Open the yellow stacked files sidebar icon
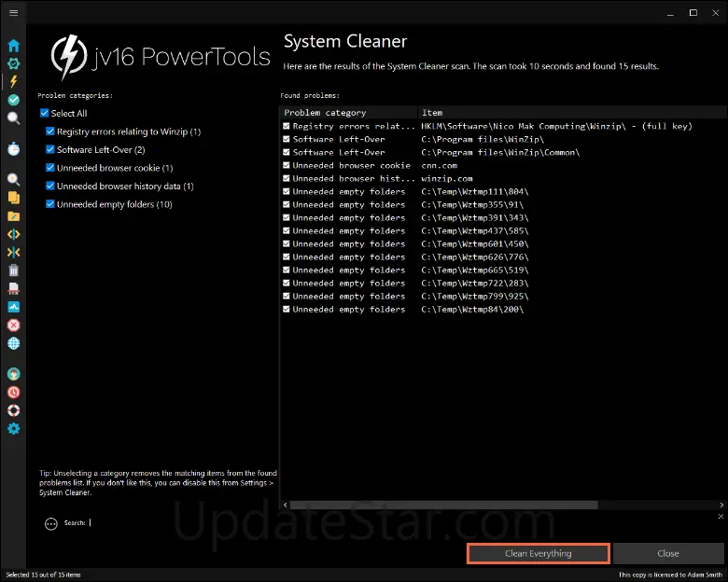This screenshot has height=582, width=728. coord(13,198)
